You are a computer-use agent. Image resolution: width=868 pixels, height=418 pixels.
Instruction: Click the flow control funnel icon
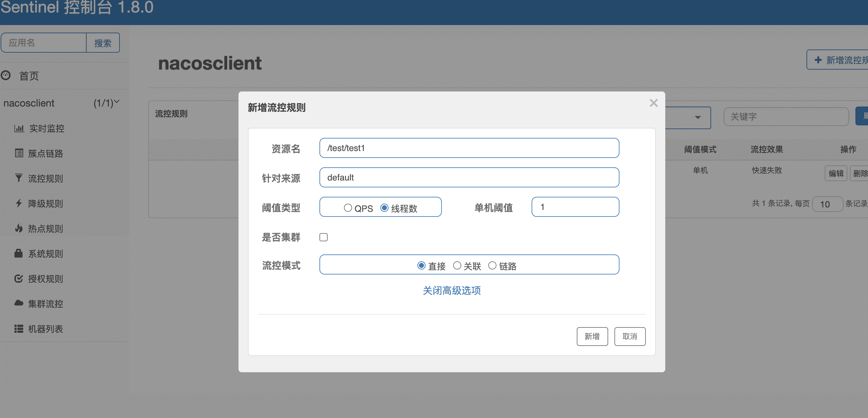tap(19, 178)
